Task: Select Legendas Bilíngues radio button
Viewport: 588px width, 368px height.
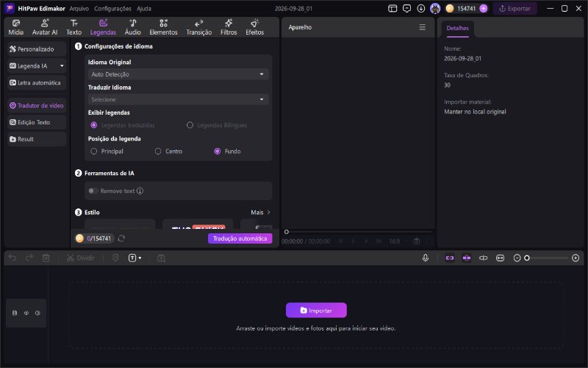Action: pos(190,125)
